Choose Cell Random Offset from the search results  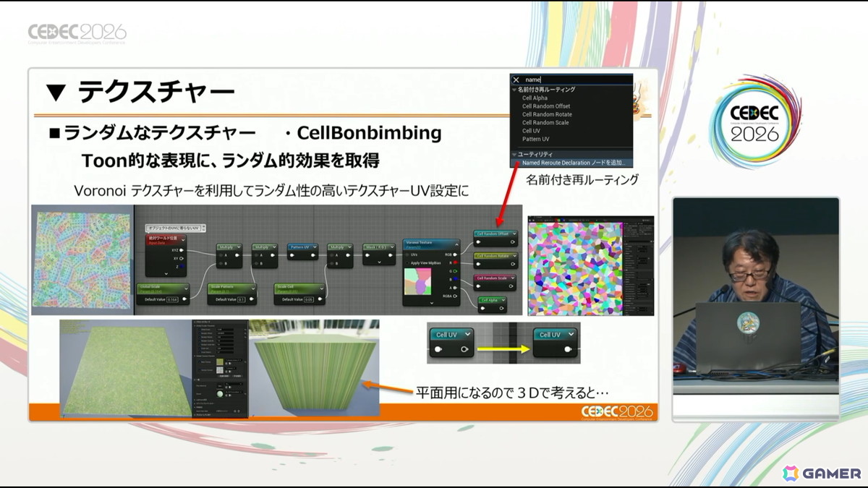point(546,106)
